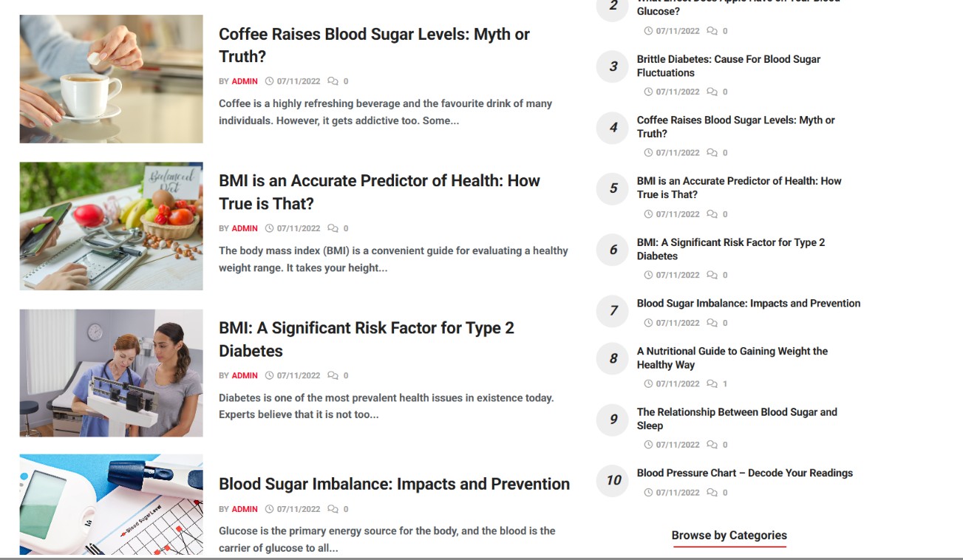Click comment icon under Coffee Raises article
Screen dimensions: 963x560
click(333, 81)
